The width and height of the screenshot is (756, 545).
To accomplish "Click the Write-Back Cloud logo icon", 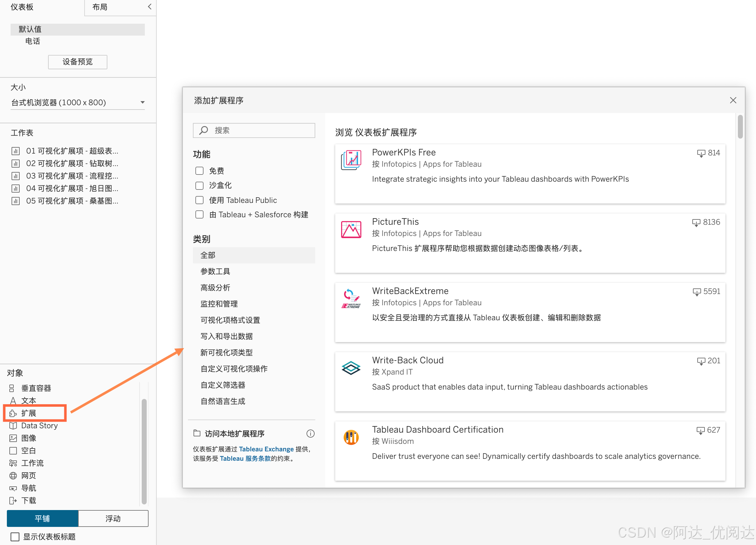I will 351,368.
